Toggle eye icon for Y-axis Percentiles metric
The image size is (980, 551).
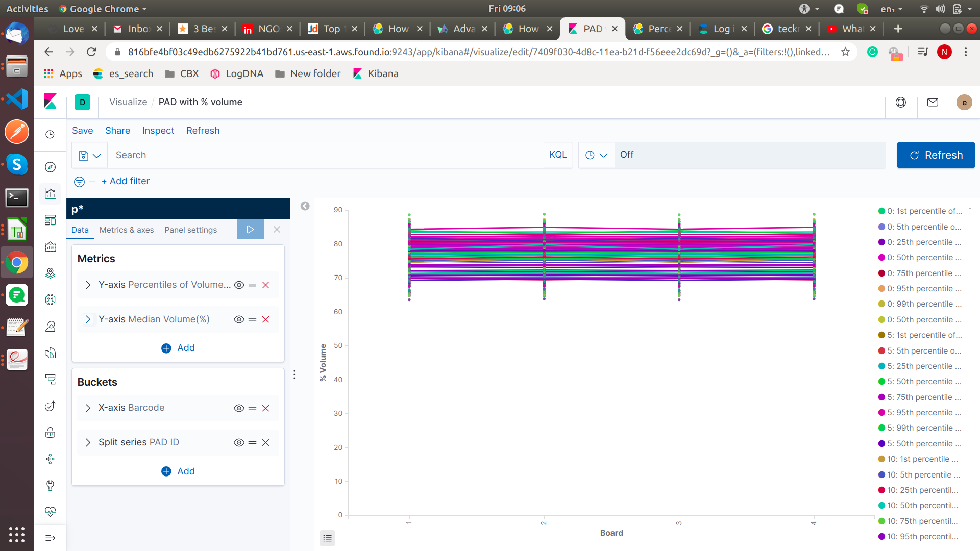click(238, 285)
